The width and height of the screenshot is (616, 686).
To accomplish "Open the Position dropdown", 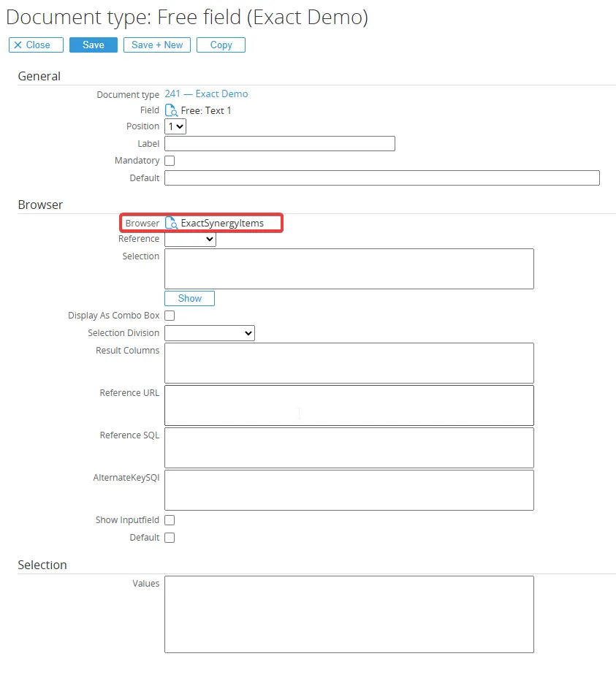I will click(175, 127).
